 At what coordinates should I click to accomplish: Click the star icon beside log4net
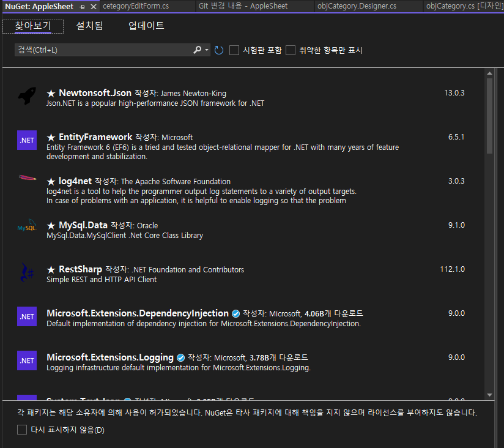51,181
